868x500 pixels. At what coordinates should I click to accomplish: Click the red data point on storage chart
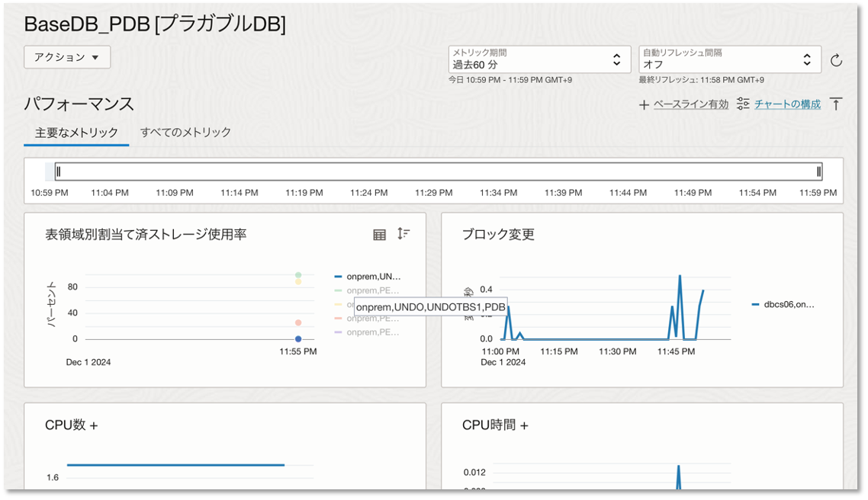(298, 323)
